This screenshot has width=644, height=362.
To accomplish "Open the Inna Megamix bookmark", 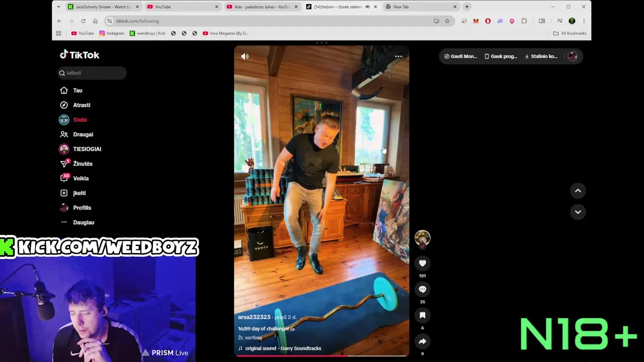I will point(225,33).
